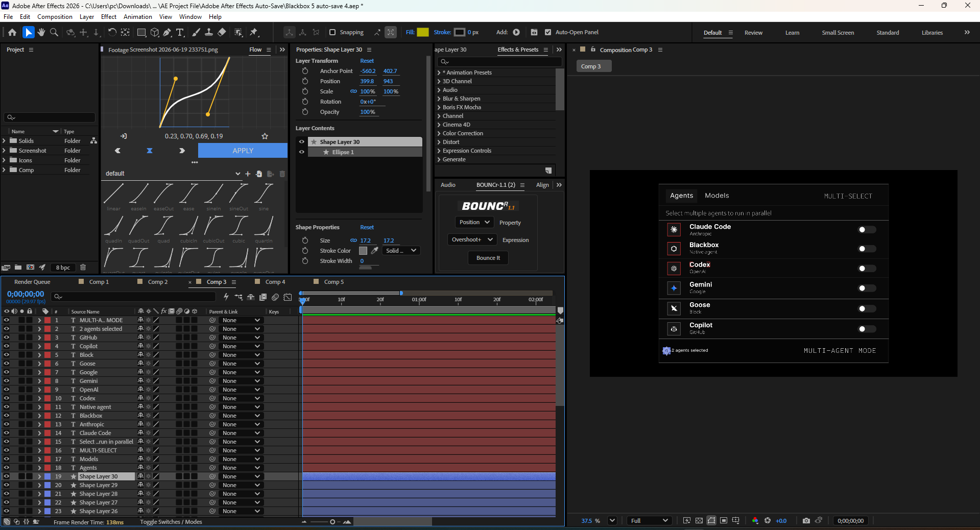
Task: Select the Clone Stamp tool
Action: pos(209,32)
